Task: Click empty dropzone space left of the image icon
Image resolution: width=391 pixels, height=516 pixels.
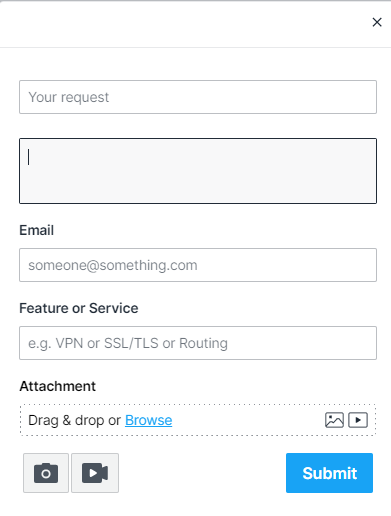Action: pyautogui.click(x=248, y=420)
